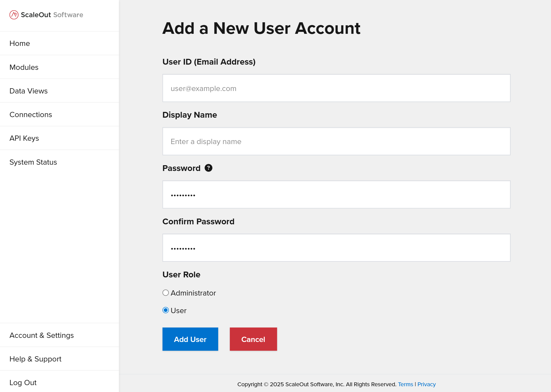Log out of the application
551x392 pixels.
[23, 382]
